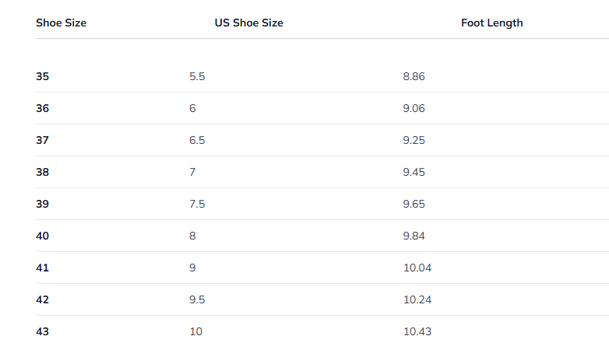Select shoe size 35 row label
609x364 pixels.
pyautogui.click(x=42, y=76)
